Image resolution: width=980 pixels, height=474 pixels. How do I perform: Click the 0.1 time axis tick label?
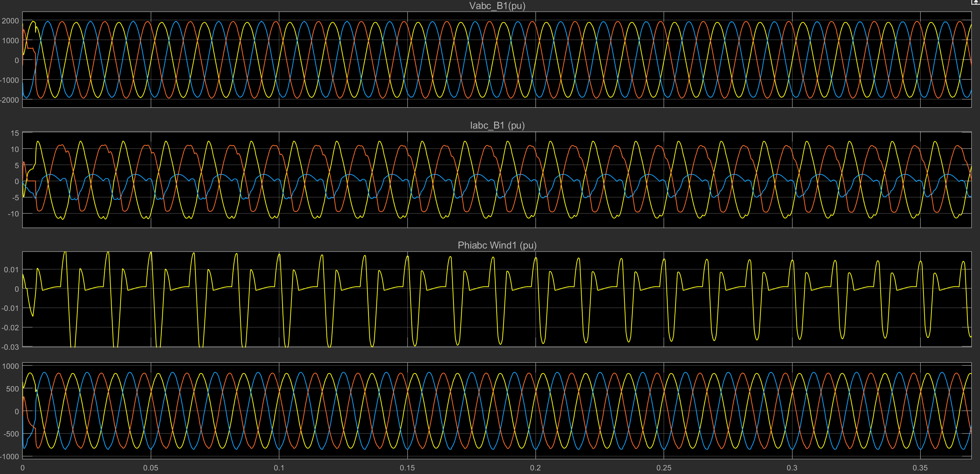pyautogui.click(x=279, y=468)
